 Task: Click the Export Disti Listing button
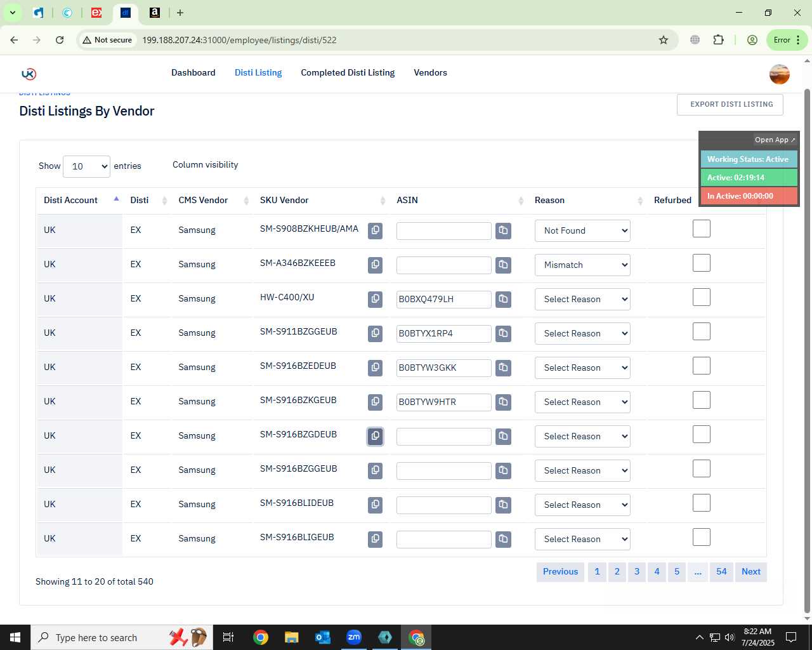[730, 105]
